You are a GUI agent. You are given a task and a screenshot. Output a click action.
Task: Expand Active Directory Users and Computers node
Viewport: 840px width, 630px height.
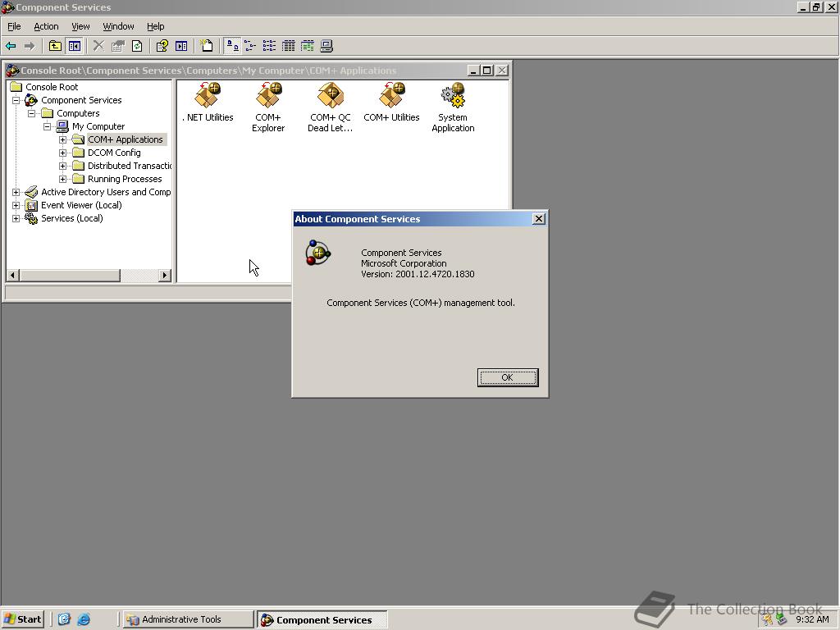pos(16,192)
